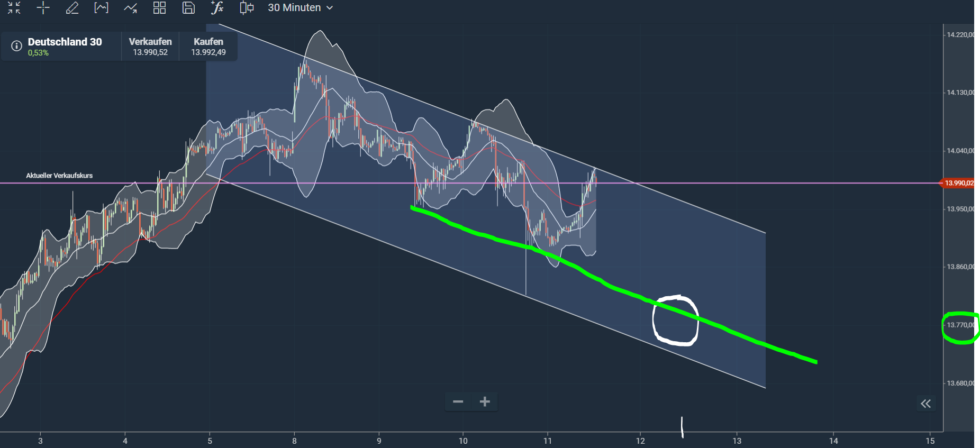The height and width of the screenshot is (448, 980).
Task: Click date label 12 on time axis
Action: point(641,441)
